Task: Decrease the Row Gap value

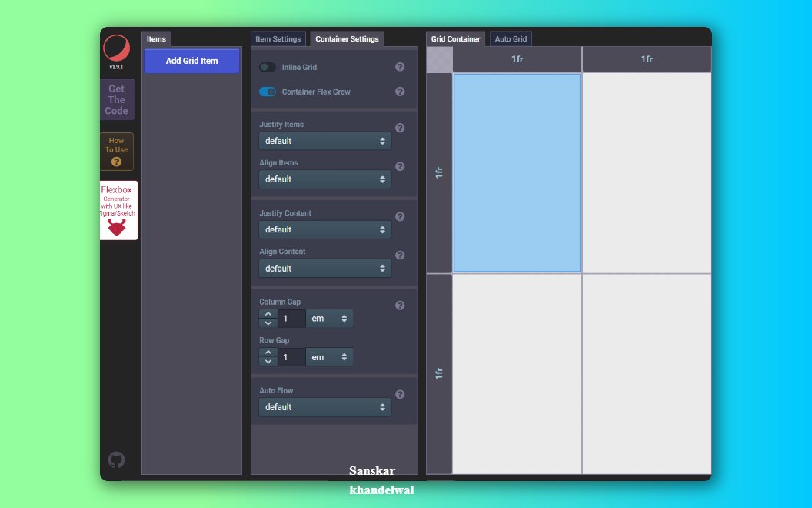Action: pos(268,361)
